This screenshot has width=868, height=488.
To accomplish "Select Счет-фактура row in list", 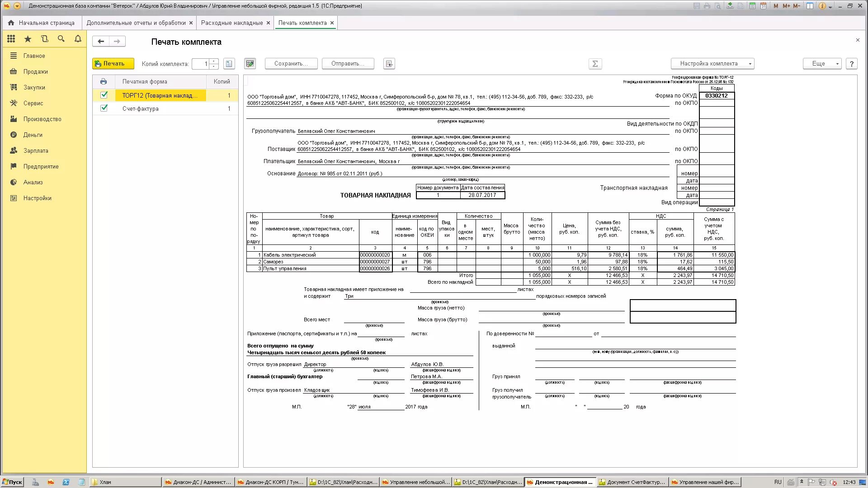I will click(165, 108).
